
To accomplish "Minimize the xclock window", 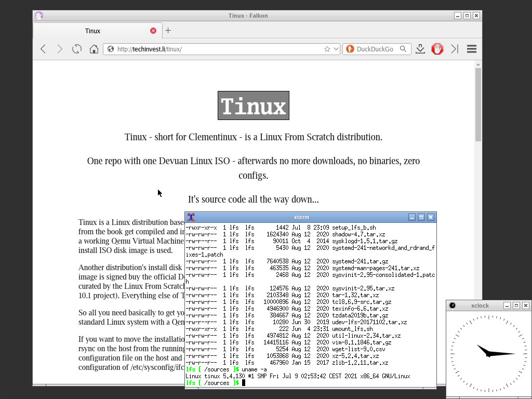I will (x=507, y=305).
